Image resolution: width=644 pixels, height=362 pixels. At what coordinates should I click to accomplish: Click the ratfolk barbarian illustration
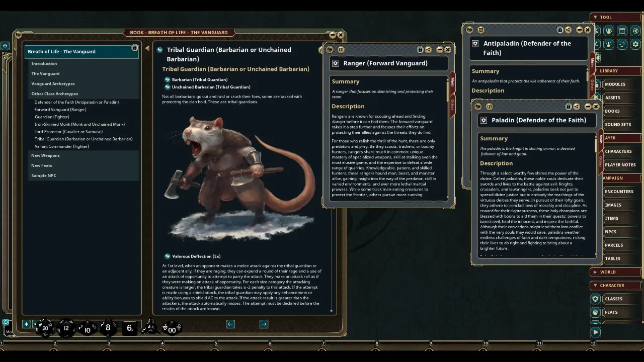coord(240,178)
